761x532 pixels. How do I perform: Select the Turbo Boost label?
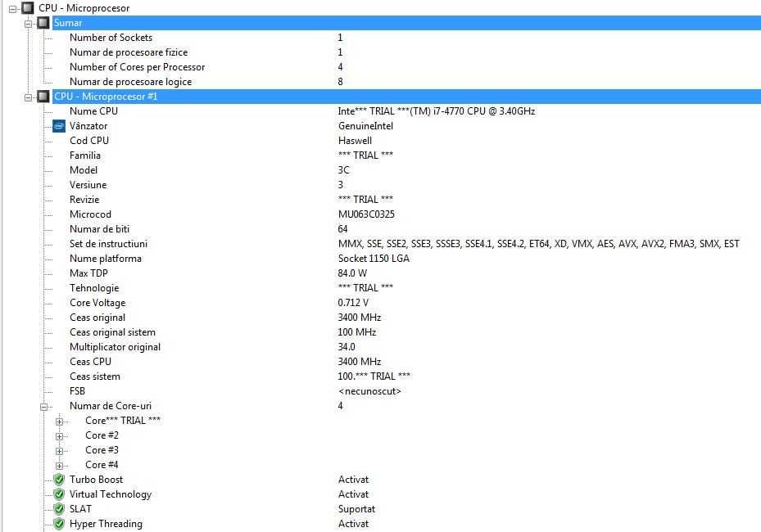[96, 480]
